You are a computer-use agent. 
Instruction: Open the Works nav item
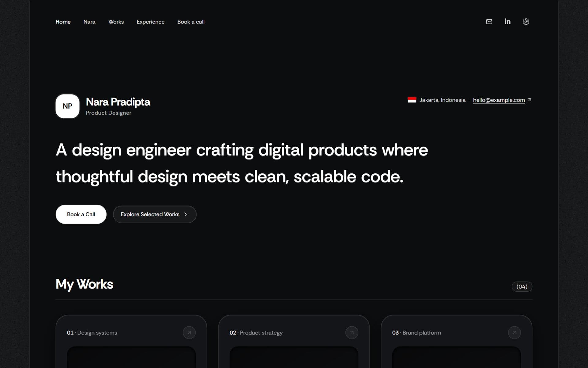pyautogui.click(x=116, y=22)
